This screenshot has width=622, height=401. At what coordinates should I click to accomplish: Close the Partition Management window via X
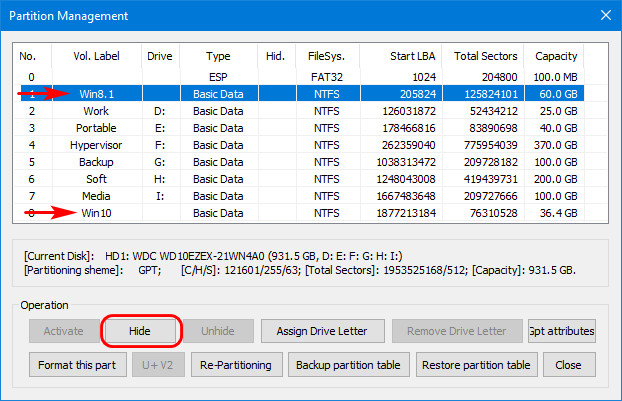pos(606,15)
